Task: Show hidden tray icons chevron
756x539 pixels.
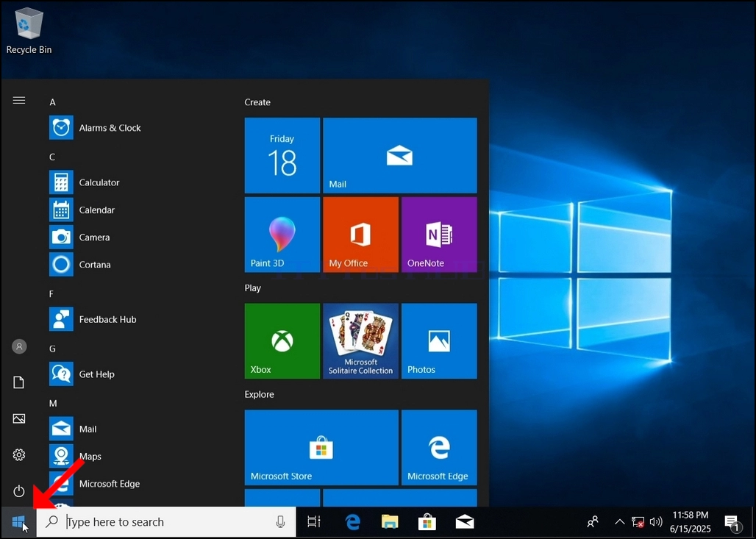Action: tap(619, 521)
